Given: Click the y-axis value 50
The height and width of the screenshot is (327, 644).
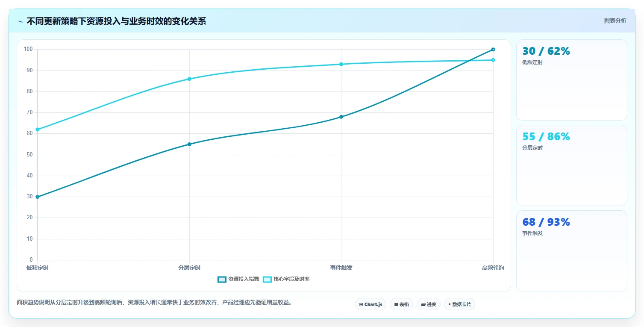Looking at the screenshot, I should [29, 155].
